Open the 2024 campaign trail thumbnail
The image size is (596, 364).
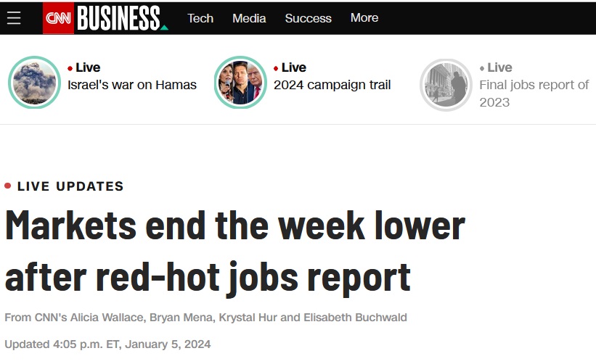point(240,83)
